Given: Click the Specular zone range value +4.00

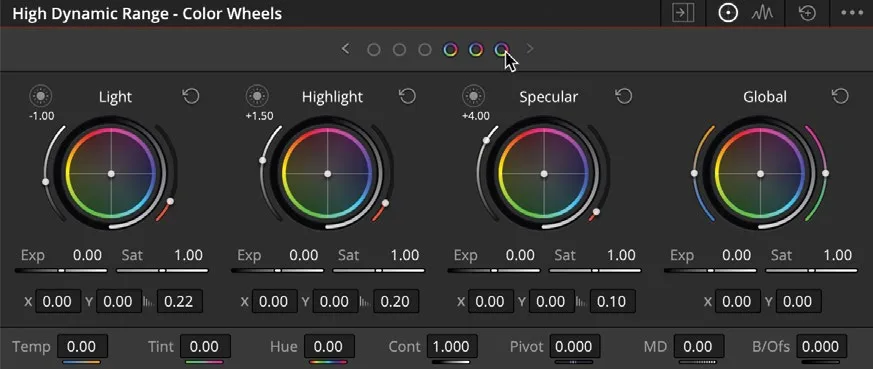Looking at the screenshot, I should [476, 116].
